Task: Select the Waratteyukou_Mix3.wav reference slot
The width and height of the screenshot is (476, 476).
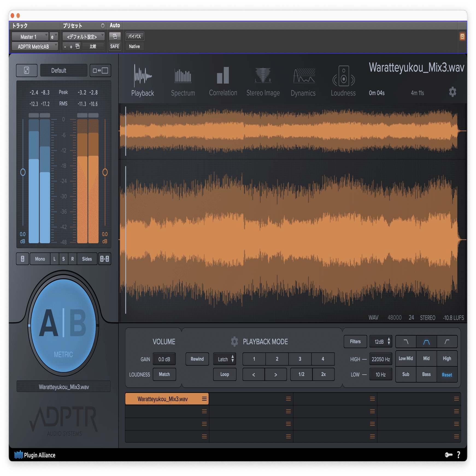Action: [x=167, y=399]
